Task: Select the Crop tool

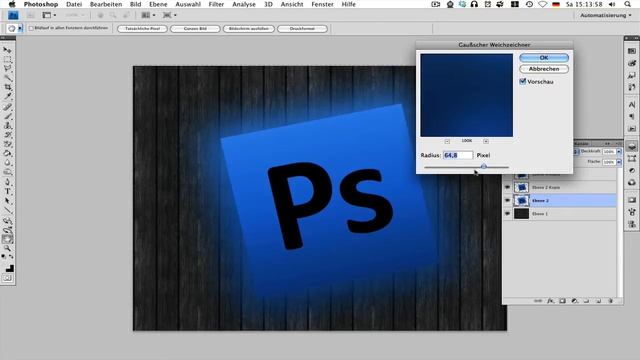Action: pos(7,87)
